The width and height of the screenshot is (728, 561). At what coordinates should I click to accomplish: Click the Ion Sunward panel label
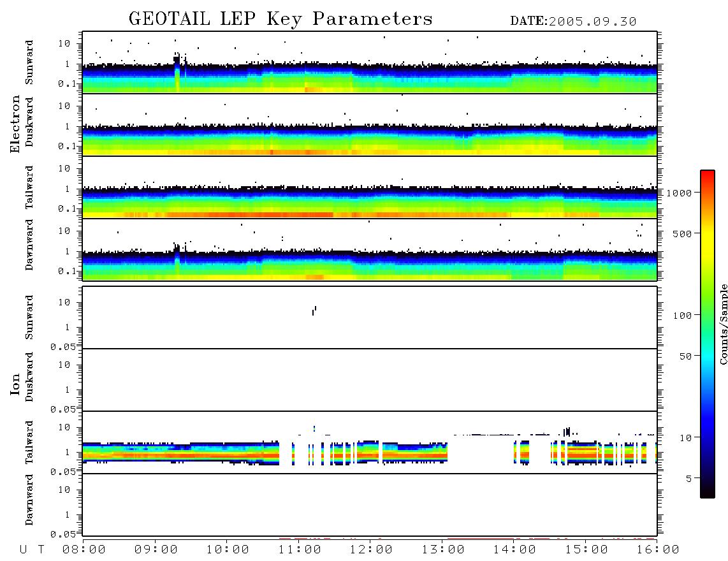tap(29, 317)
